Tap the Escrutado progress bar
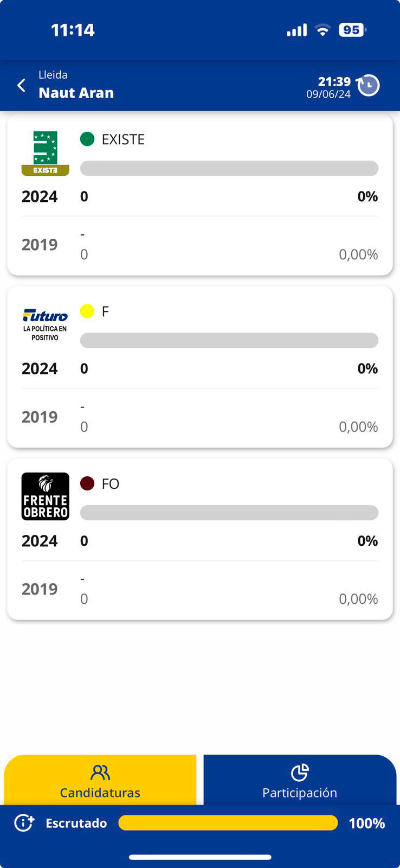This screenshot has height=868, width=400. click(x=228, y=823)
